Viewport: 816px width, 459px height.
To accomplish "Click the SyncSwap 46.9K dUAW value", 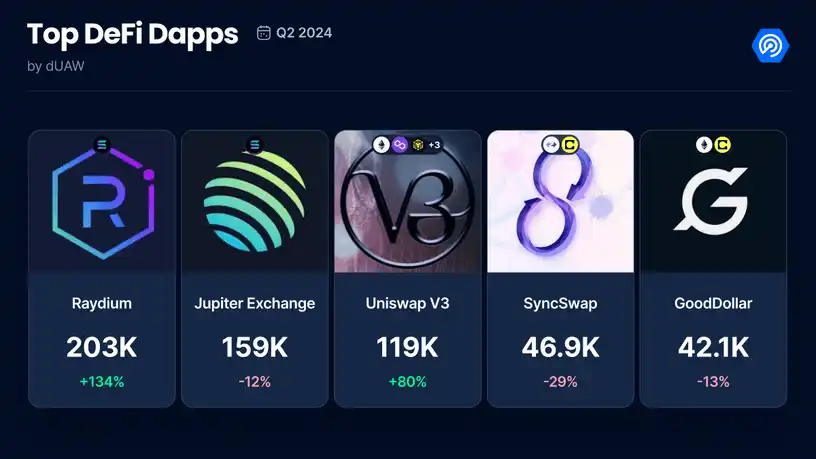I will (x=560, y=347).
